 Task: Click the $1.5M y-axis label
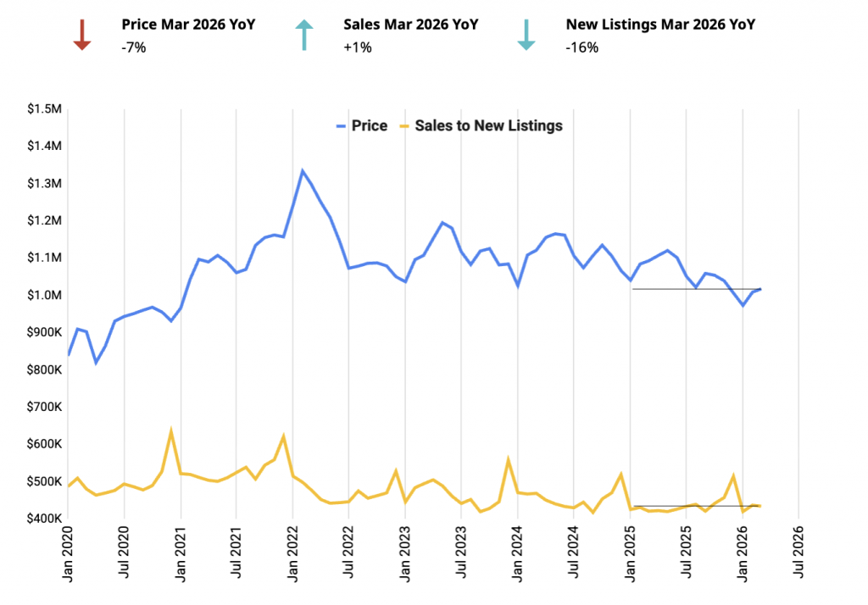44,108
